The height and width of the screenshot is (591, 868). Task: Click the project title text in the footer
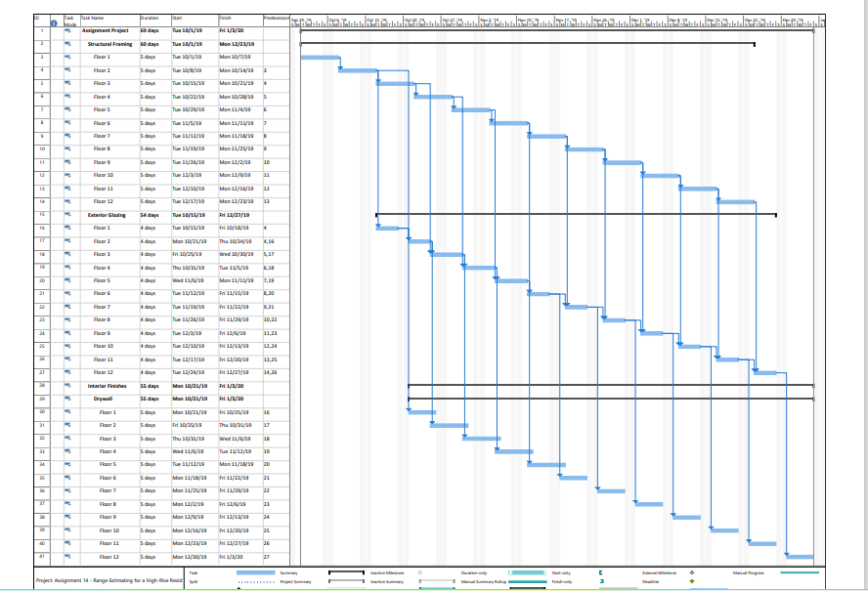(x=109, y=580)
